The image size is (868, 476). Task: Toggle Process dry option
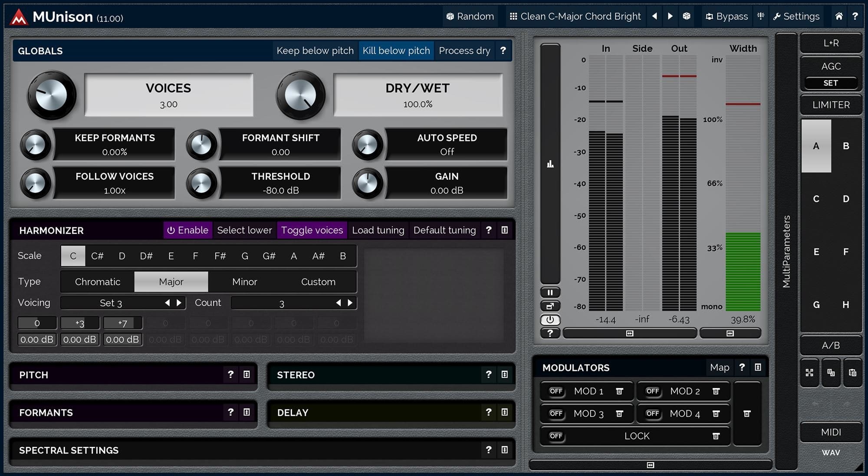pyautogui.click(x=464, y=51)
